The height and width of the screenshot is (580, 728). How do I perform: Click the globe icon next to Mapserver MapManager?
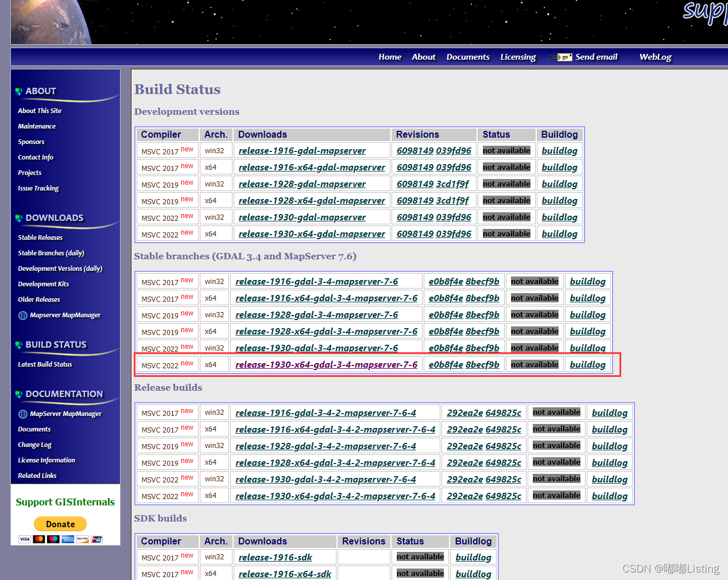22,315
